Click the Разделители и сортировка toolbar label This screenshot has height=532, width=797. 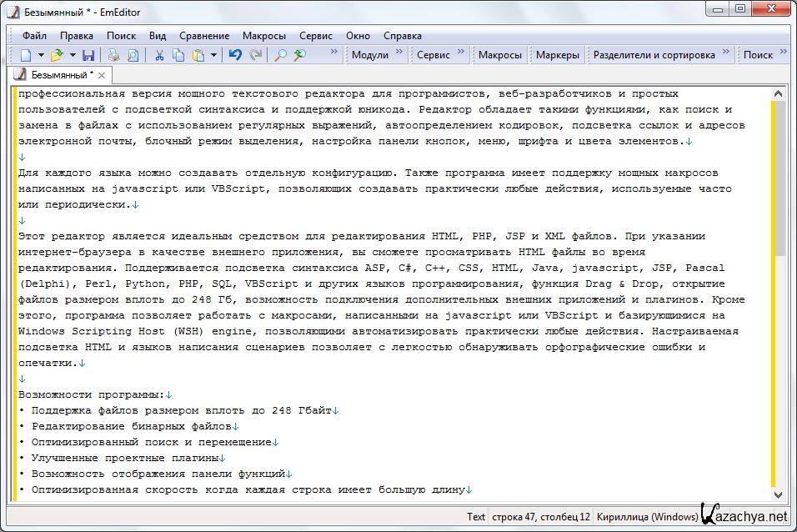(654, 55)
